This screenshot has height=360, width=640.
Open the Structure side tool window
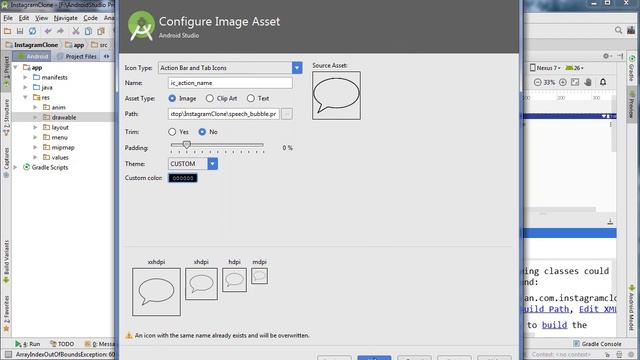[6, 117]
